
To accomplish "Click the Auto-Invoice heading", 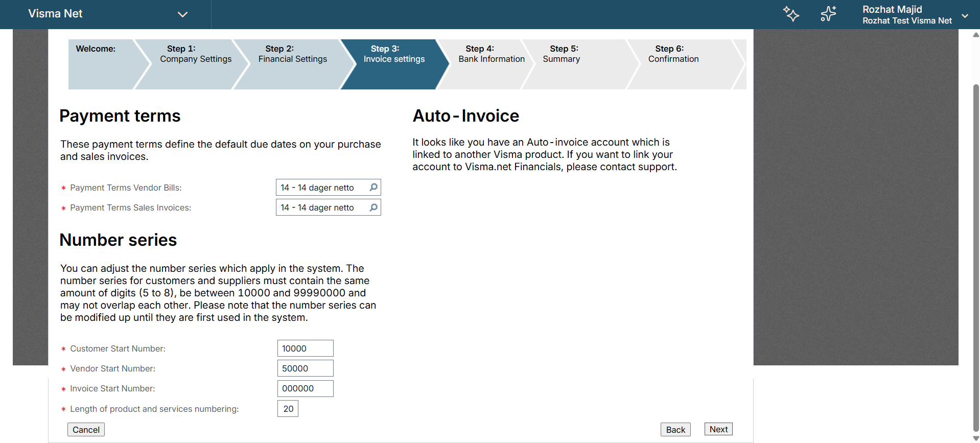I will 466,116.
